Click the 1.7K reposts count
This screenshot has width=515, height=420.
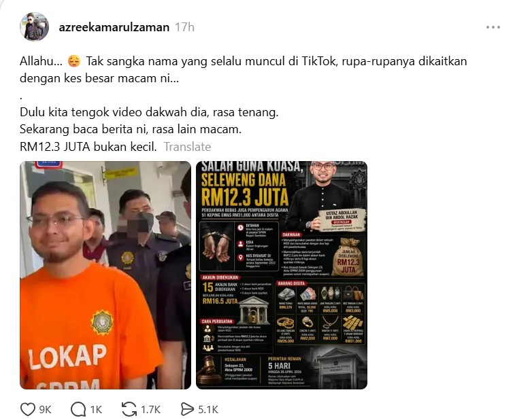point(150,410)
